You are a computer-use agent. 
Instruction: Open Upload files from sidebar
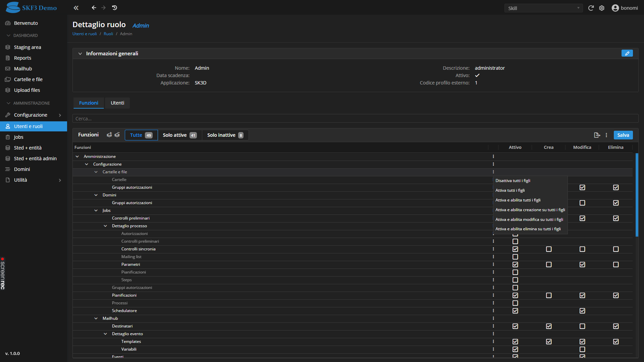click(x=34, y=90)
